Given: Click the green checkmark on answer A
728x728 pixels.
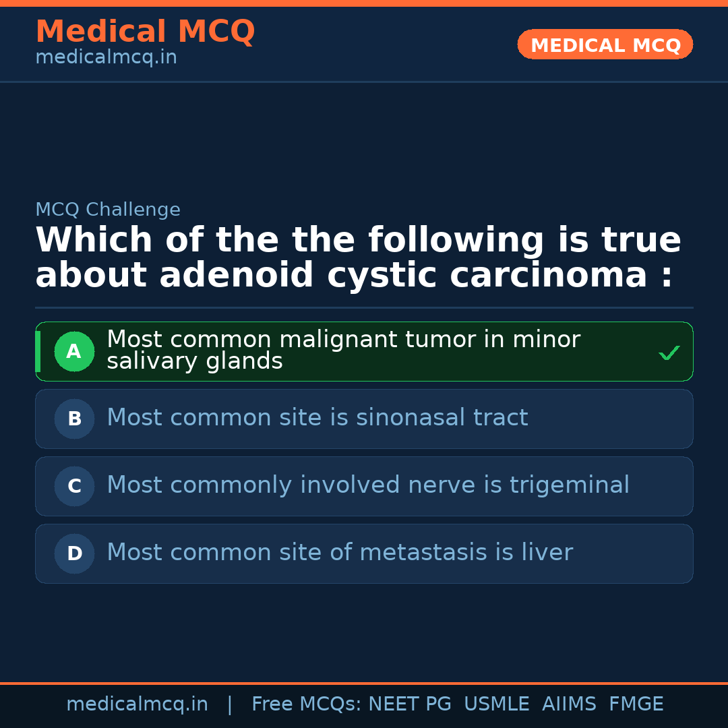Looking at the screenshot, I should 669,351.
